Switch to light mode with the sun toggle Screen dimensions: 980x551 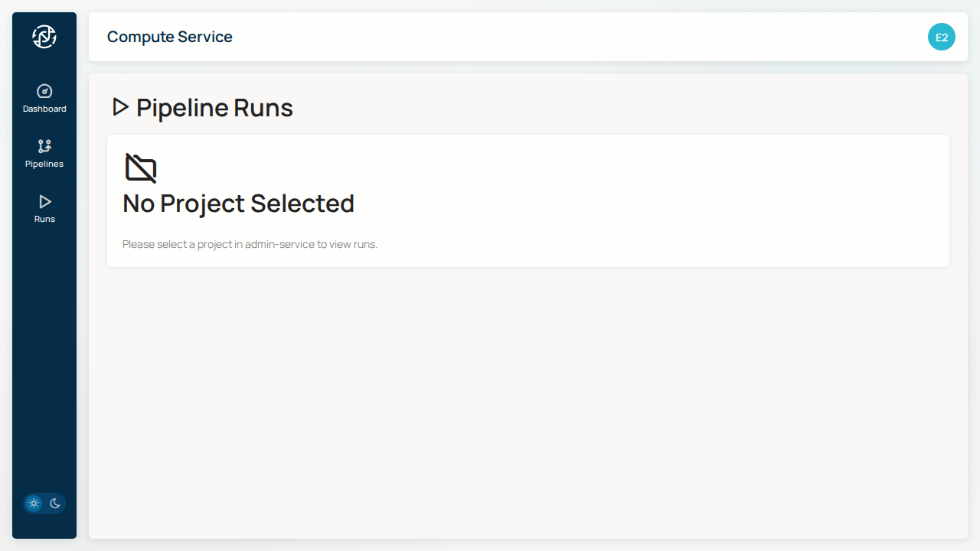[34, 504]
